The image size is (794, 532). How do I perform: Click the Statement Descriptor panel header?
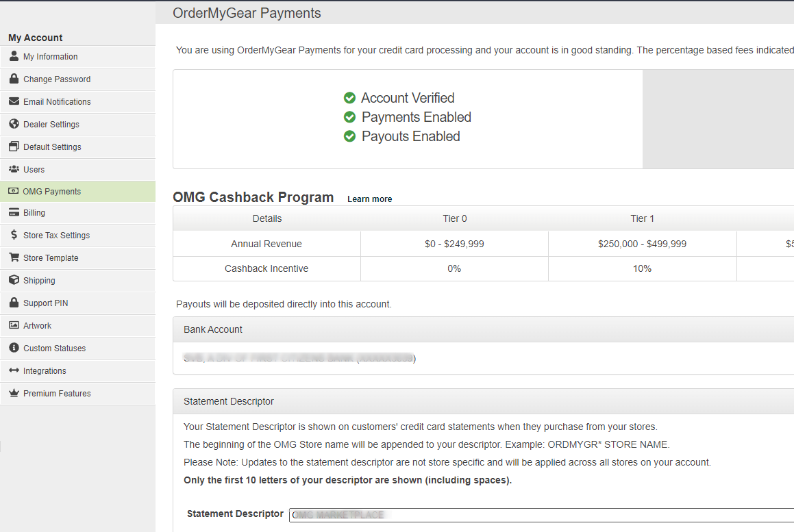(484, 401)
